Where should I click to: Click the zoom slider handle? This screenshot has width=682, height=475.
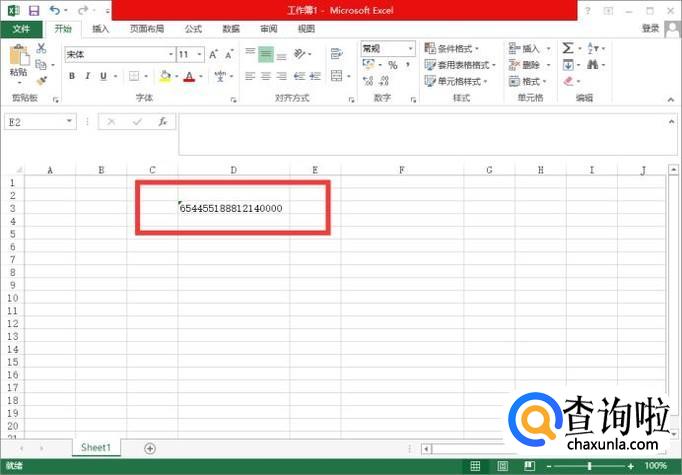click(590, 466)
